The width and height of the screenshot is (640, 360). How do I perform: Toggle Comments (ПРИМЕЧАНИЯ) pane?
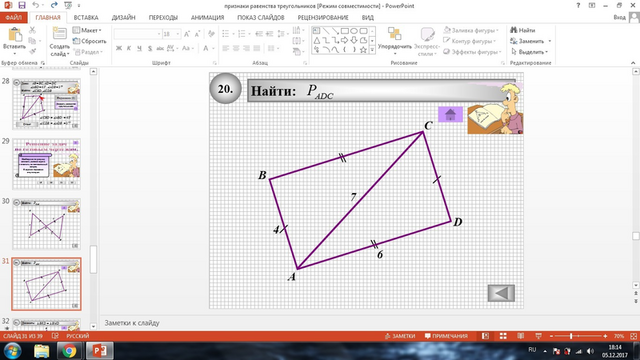click(446, 336)
